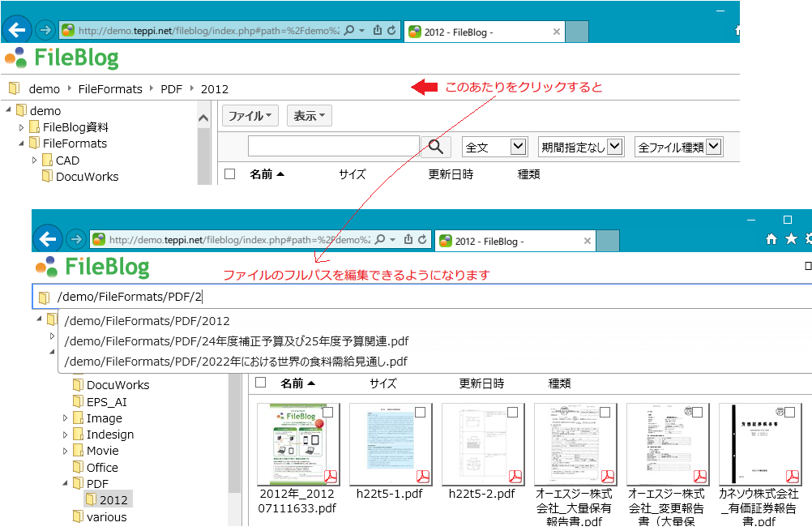Expand the CAD folder node

tap(34, 161)
